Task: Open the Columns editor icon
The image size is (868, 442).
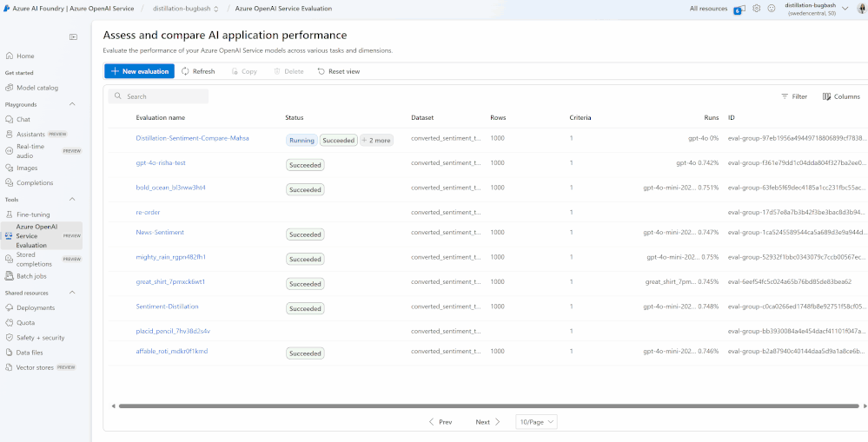Action: (827, 96)
